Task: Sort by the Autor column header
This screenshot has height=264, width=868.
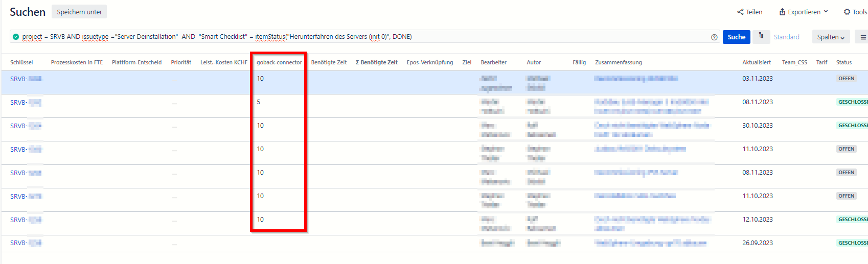Action: 534,62
